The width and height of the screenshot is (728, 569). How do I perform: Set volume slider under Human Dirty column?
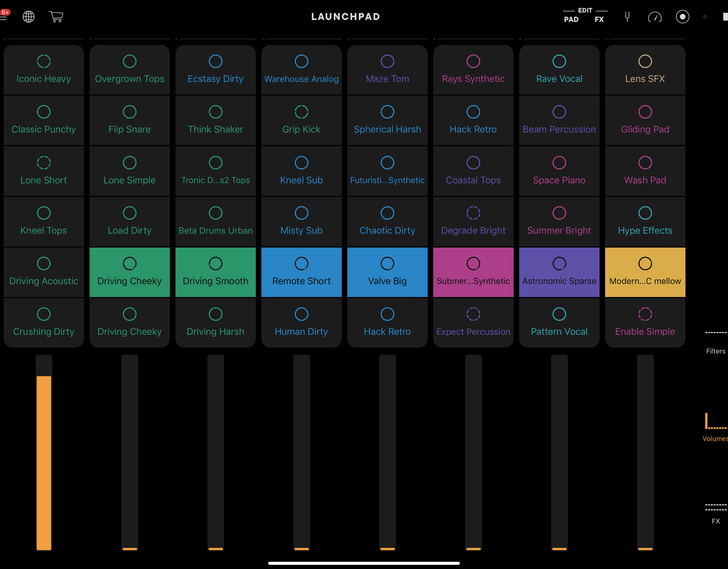[x=301, y=453]
